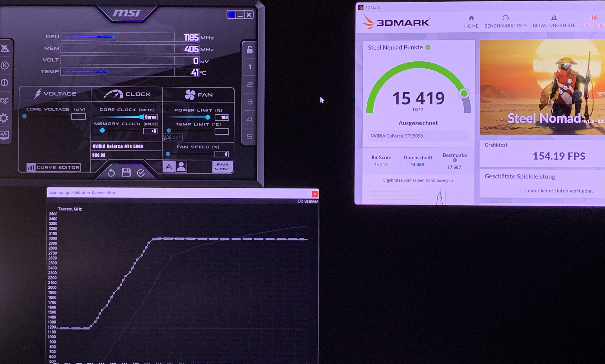605x364 pixels.
Task: Open the HOME tab in 3DMark
Action: coord(471,22)
